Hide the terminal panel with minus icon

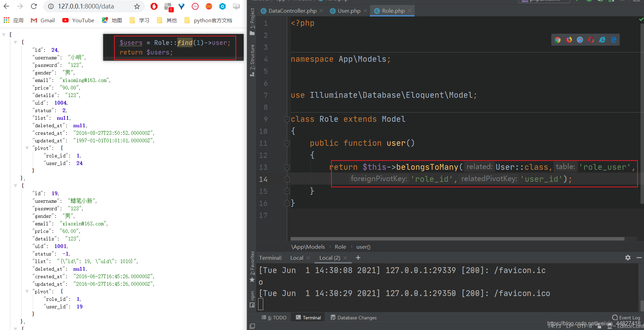click(639, 258)
